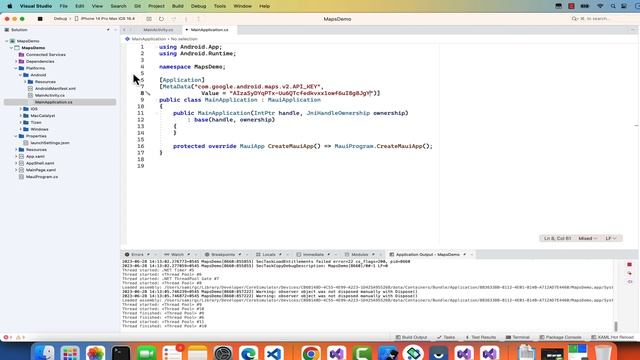Click the Ln 8 Col 81 cursor position indicator

pyautogui.click(x=558, y=238)
